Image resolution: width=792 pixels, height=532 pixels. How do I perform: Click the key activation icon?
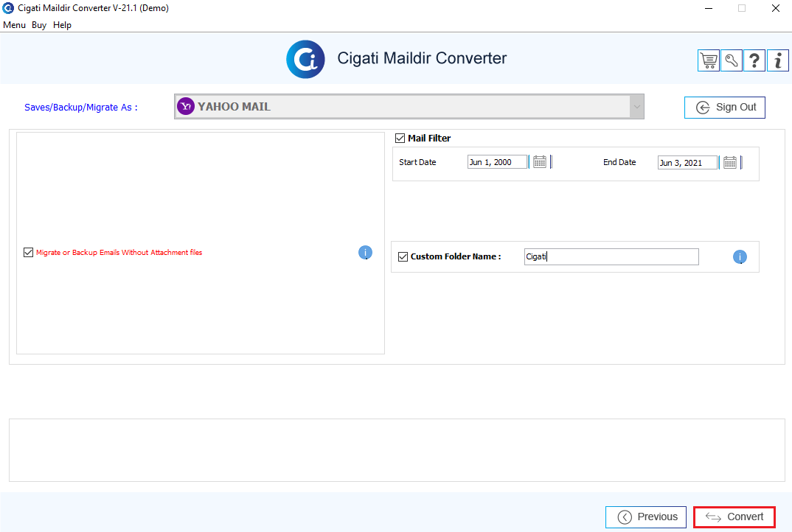[732, 60]
